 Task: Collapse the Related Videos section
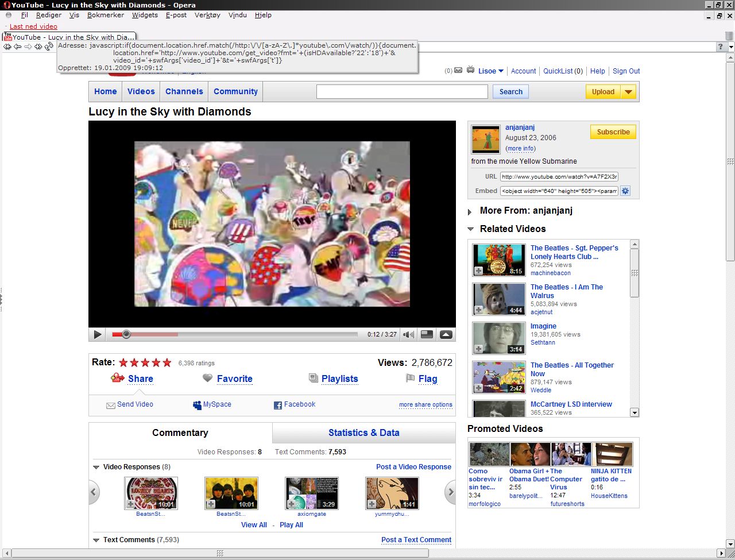pyautogui.click(x=471, y=229)
